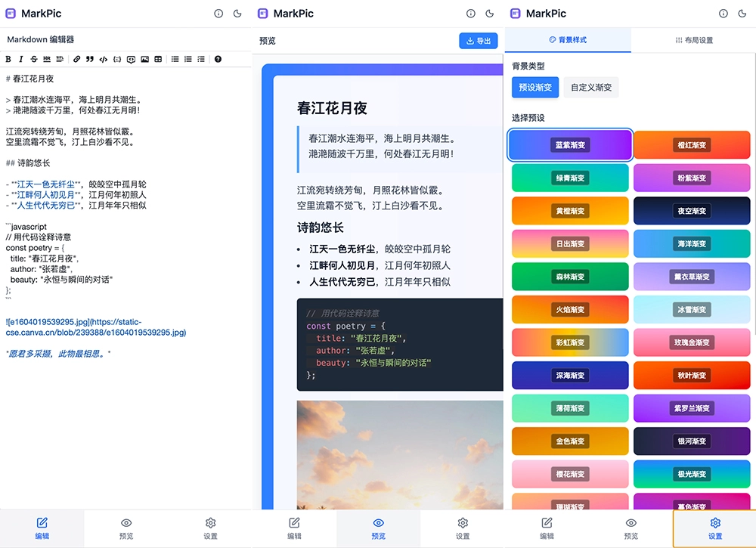Select the 预设渐变 background type
This screenshot has height=548, width=756.
pyautogui.click(x=535, y=87)
